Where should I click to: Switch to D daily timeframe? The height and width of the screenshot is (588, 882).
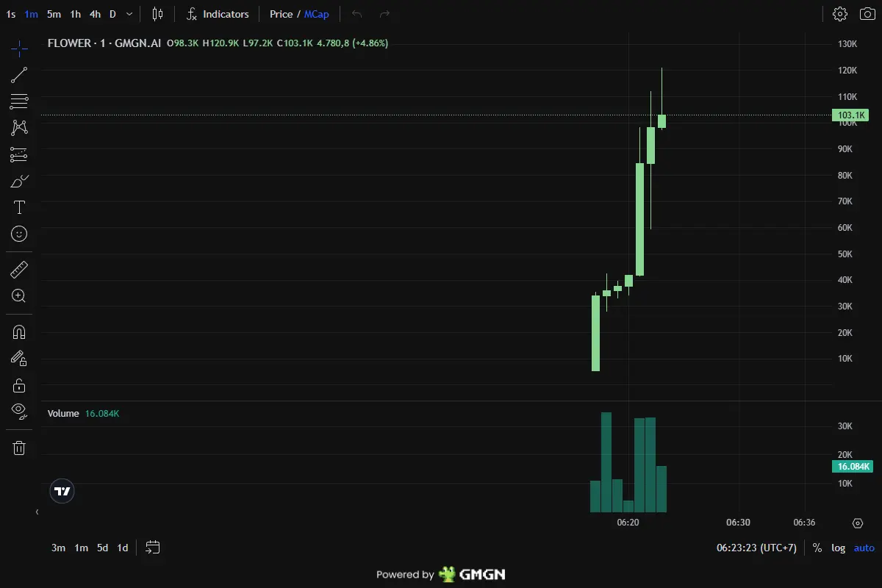pyautogui.click(x=112, y=14)
